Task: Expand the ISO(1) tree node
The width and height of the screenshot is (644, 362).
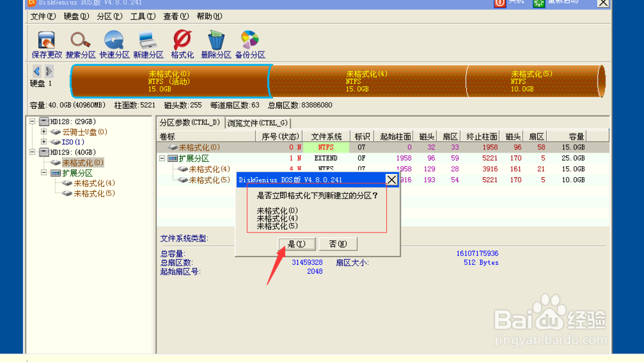Action: pyautogui.click(x=44, y=142)
